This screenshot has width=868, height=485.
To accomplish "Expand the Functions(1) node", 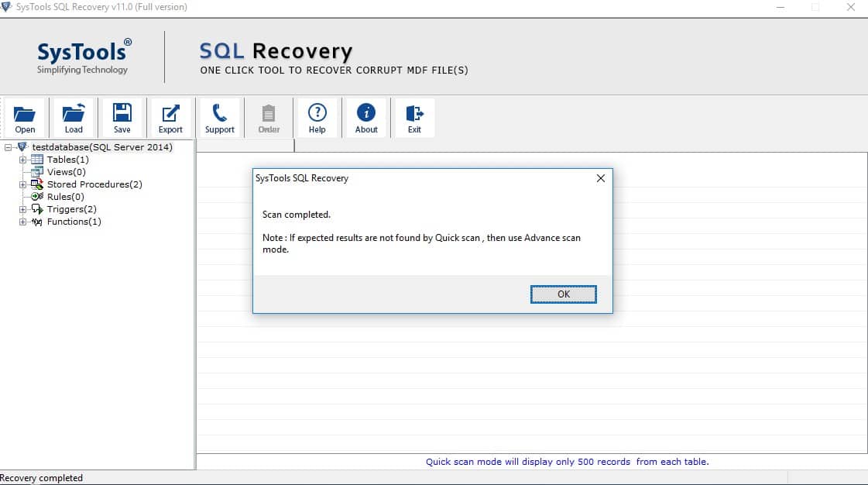I will tap(22, 222).
